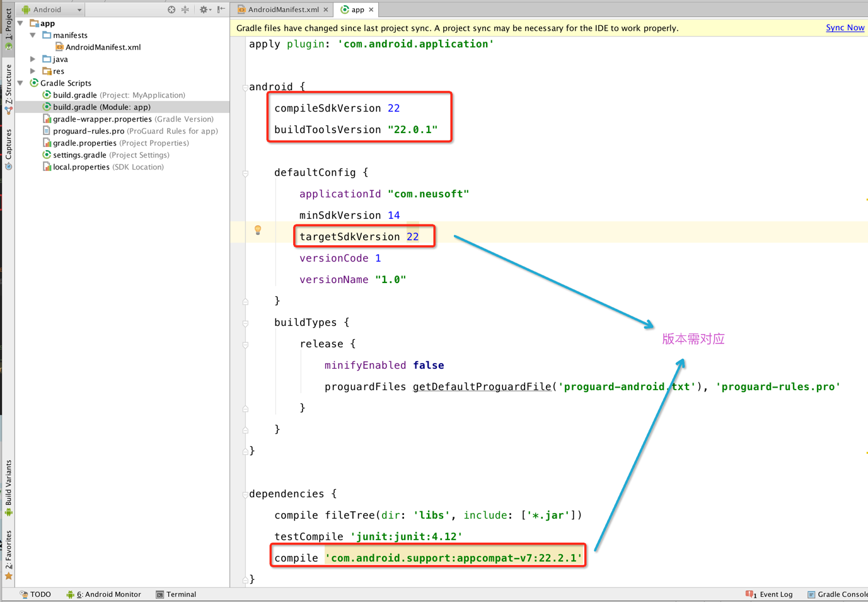
Task: Click the manifests folder icon
Action: (x=47, y=35)
